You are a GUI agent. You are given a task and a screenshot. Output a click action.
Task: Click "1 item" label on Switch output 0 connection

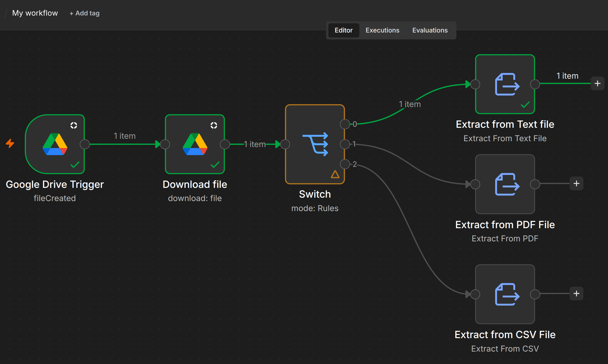pos(410,104)
